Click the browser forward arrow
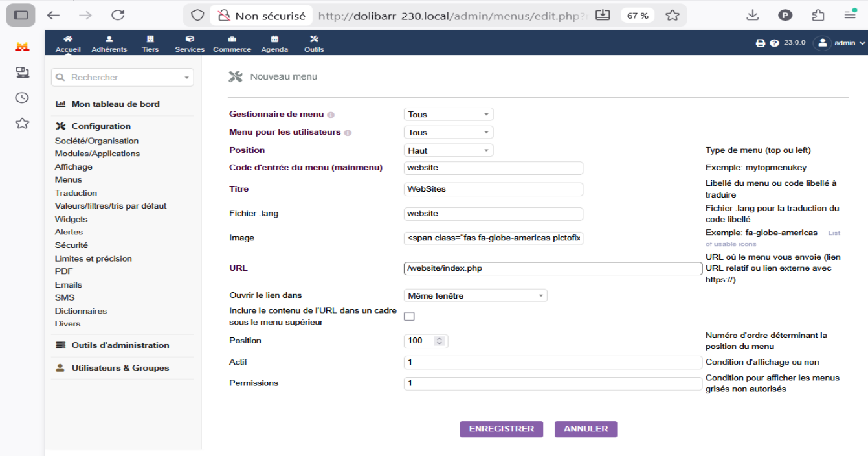Viewport: 868px width, 456px height. click(x=85, y=15)
